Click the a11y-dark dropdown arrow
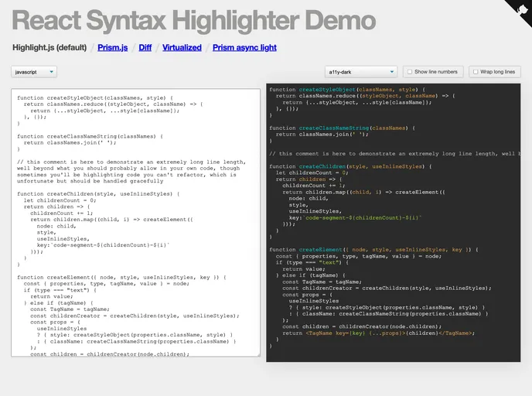Image resolution: width=532 pixels, height=396 pixels. (392, 72)
